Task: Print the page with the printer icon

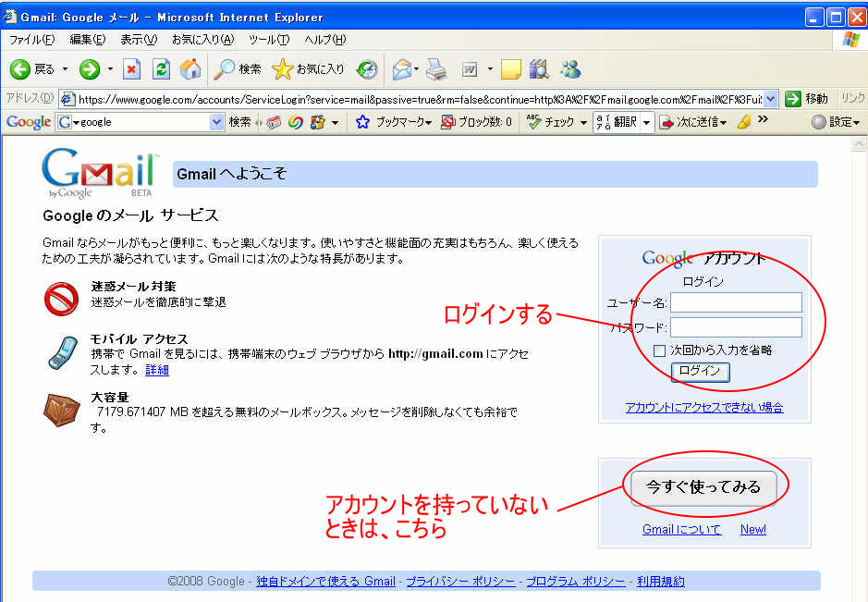Action: [x=436, y=69]
